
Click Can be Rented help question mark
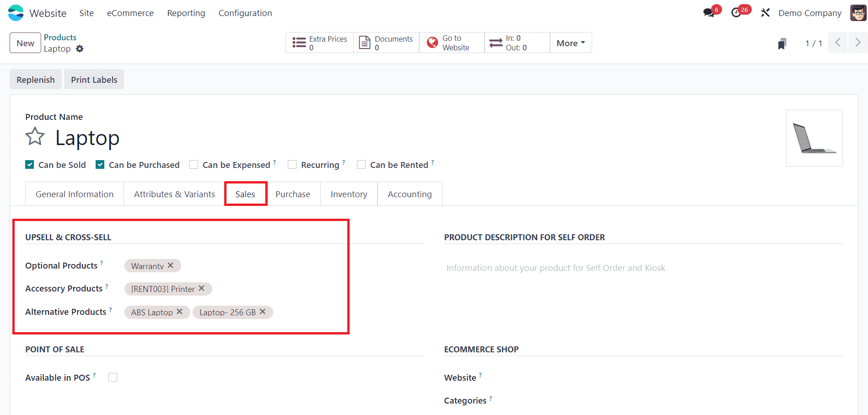click(432, 162)
